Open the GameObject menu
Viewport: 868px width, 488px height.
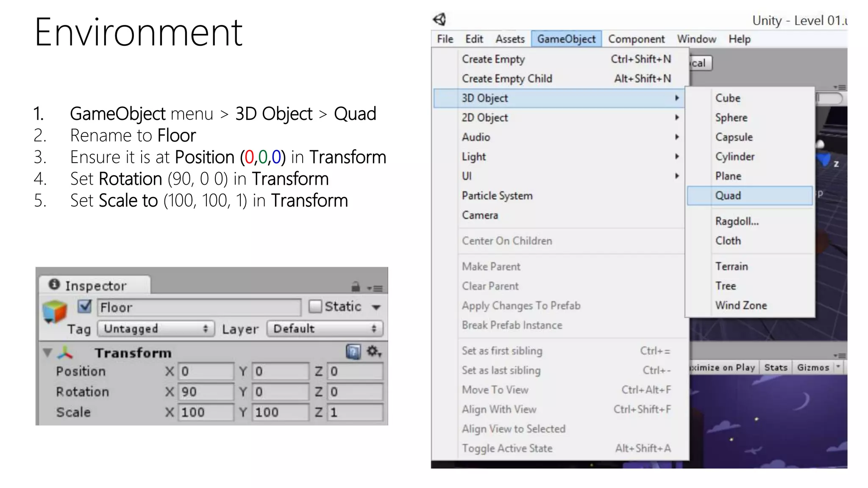pos(566,39)
